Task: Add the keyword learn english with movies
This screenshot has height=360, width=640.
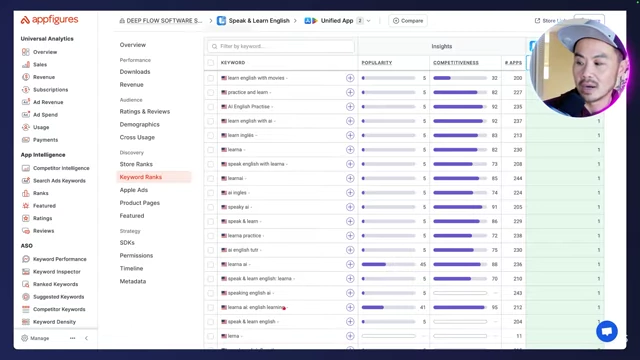Action: point(350,78)
